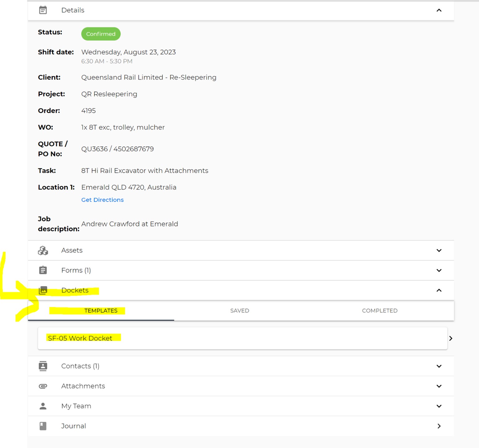This screenshot has height=448, width=479.
Task: Expand the Contacts (1) section chevron
Action: coord(439,366)
